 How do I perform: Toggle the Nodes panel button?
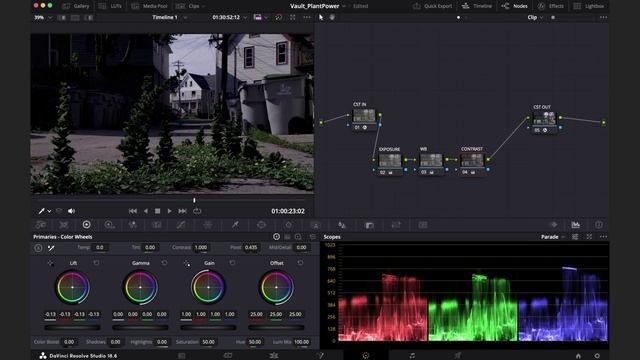click(515, 6)
